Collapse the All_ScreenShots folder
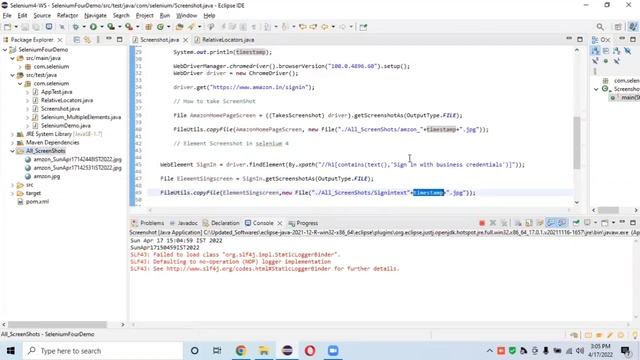The height and width of the screenshot is (360, 640). 13,151
